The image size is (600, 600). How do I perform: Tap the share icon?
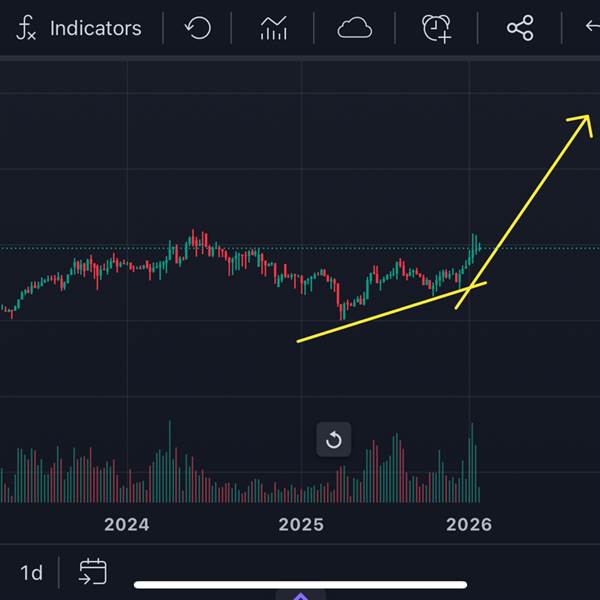point(520,28)
